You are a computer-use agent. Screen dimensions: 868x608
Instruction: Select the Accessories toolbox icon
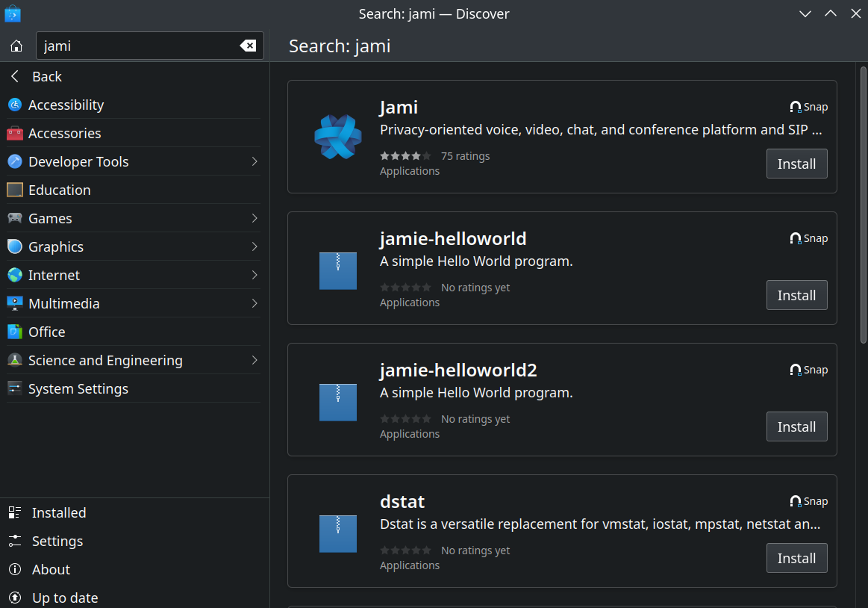pyautogui.click(x=15, y=133)
